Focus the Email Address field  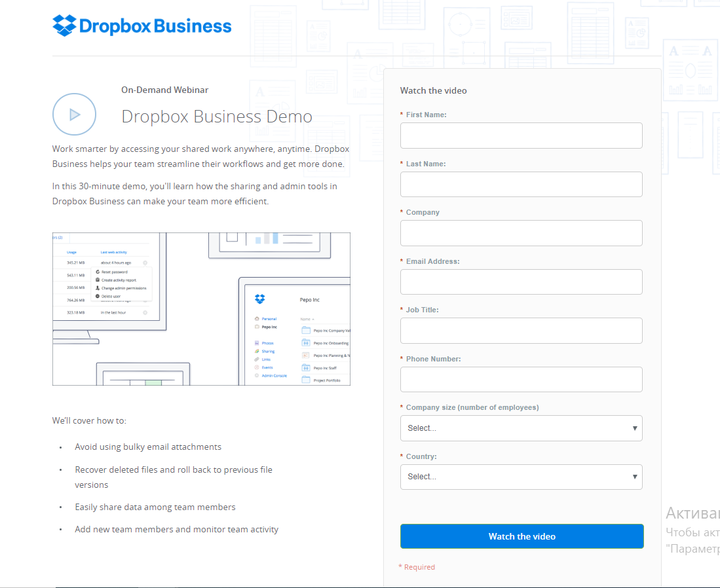521,282
